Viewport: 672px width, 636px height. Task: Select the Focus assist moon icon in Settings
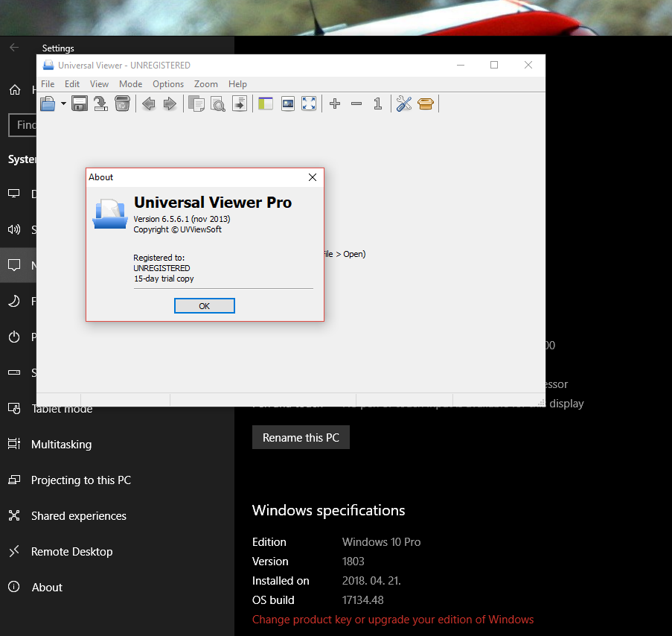click(x=14, y=301)
